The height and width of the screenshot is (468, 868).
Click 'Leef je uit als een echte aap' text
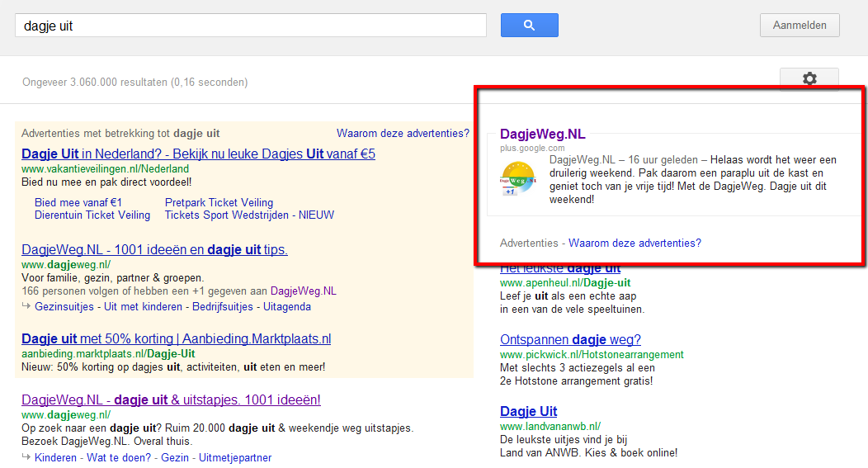(568, 296)
